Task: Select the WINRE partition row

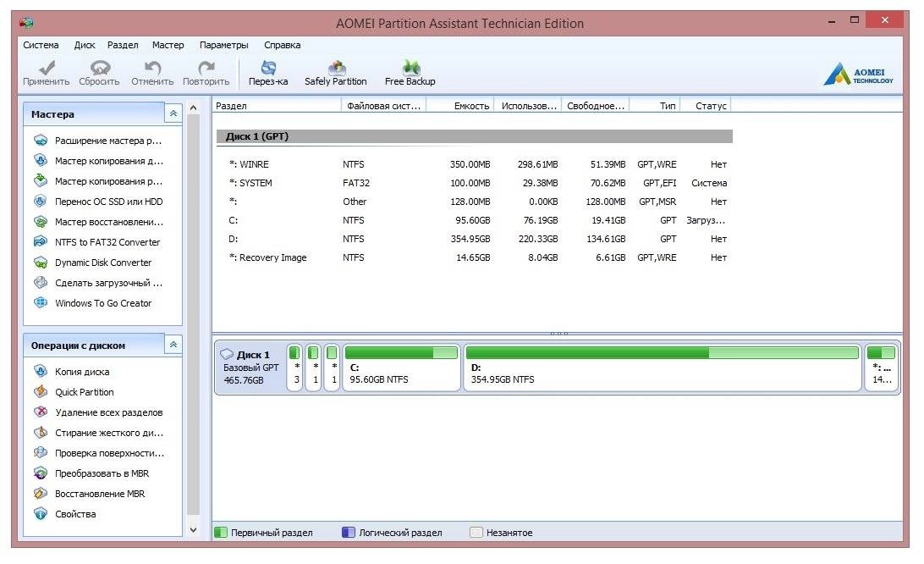Action: pyautogui.click(x=475, y=164)
